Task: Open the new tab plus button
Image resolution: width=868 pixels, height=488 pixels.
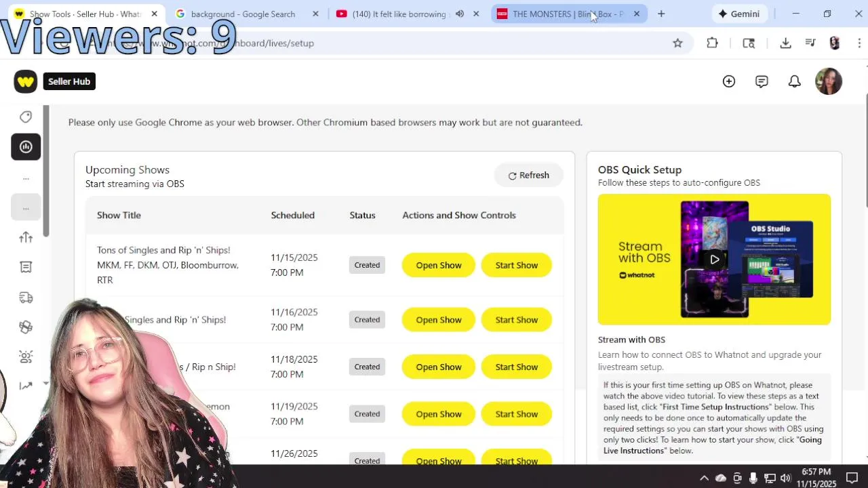Action: coord(661,14)
